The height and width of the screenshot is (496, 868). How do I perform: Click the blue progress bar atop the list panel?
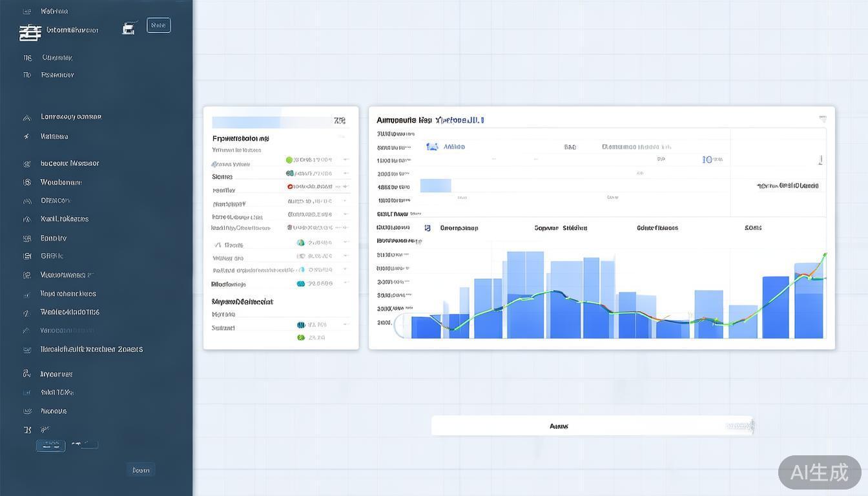[245, 122]
